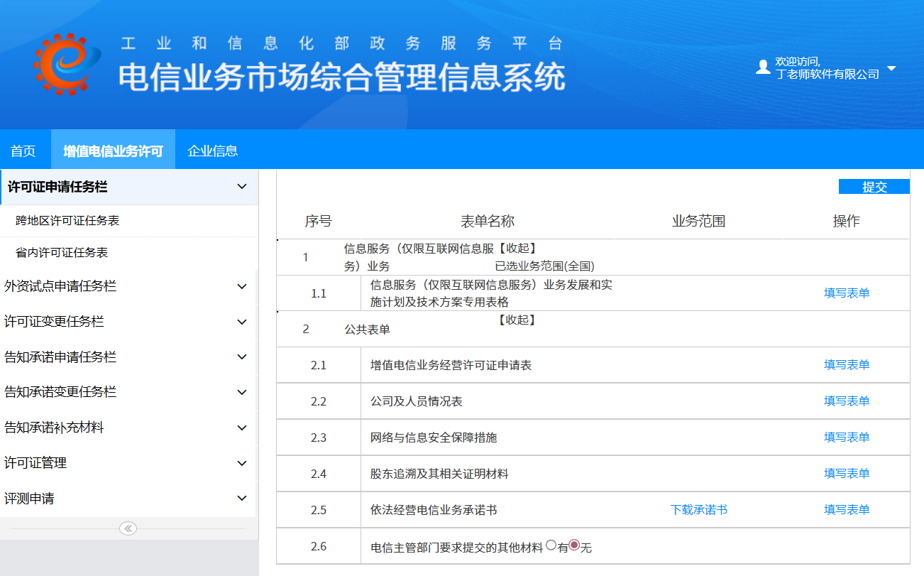This screenshot has height=576, width=924.
Task: Collapse the 许可证申请任务栏 section
Action: coord(241,187)
